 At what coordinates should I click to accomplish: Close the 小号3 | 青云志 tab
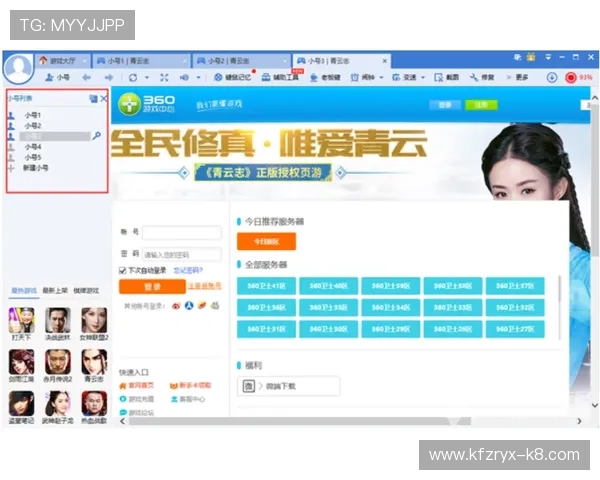[x=385, y=61]
